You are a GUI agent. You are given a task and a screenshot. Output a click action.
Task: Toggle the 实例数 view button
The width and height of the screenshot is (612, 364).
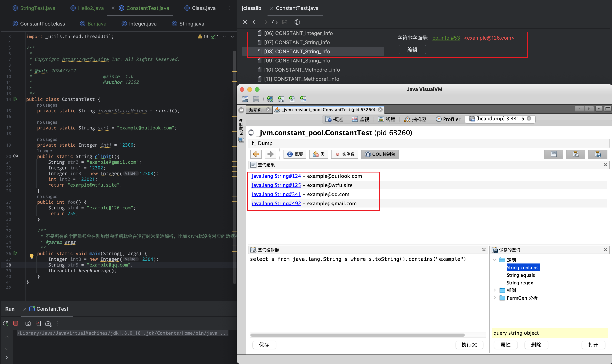click(x=345, y=154)
